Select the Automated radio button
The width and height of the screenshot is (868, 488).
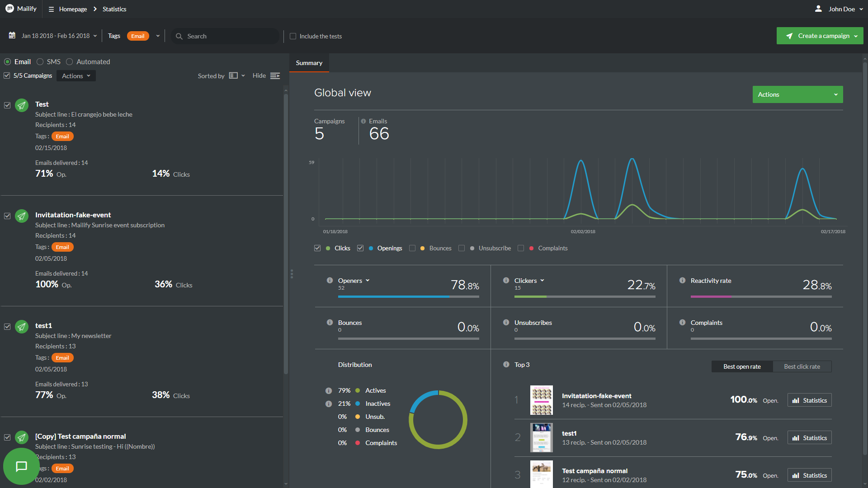[69, 61]
